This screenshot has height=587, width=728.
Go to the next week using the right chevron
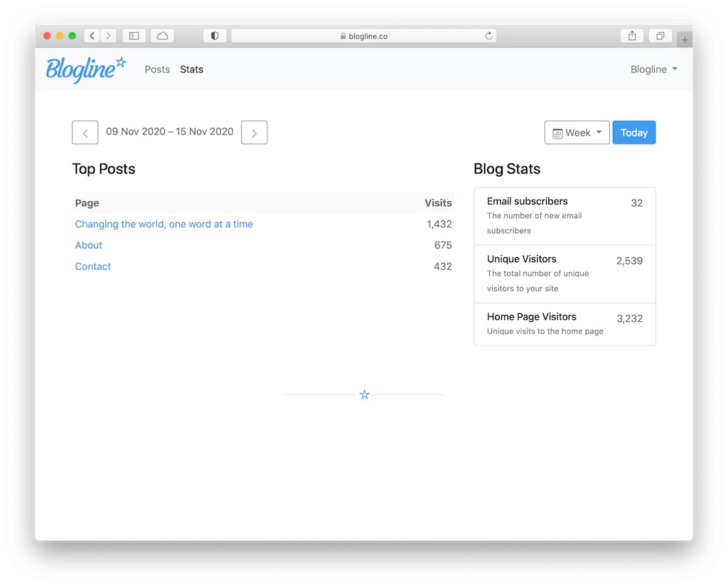pyautogui.click(x=254, y=133)
